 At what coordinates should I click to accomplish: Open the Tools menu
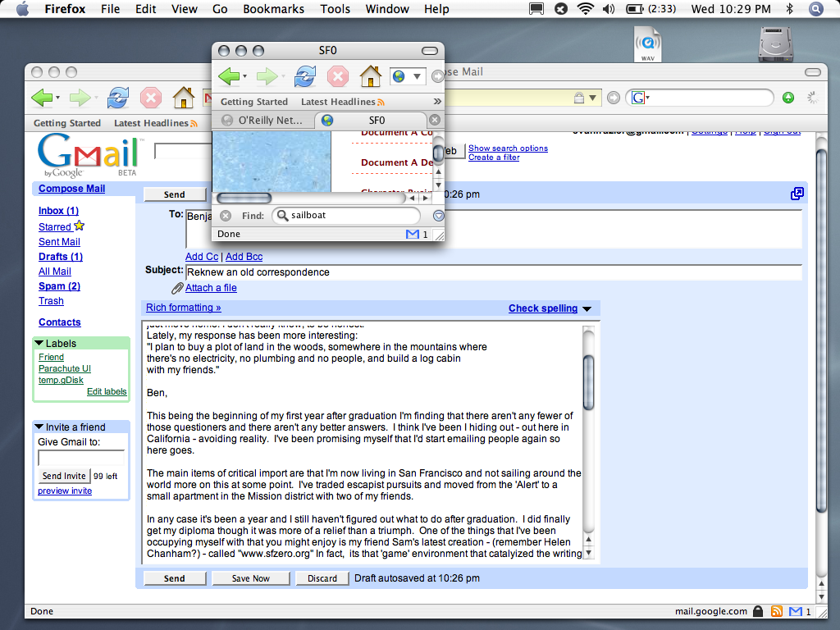coord(335,9)
